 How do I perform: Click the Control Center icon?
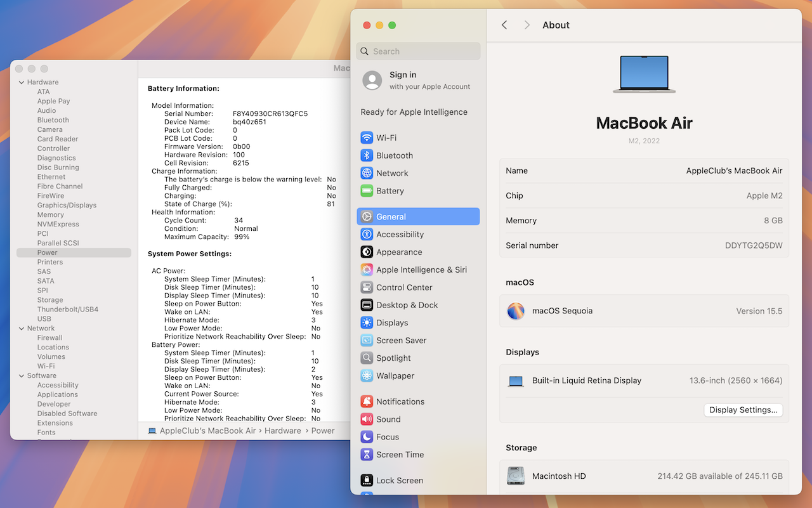click(367, 287)
